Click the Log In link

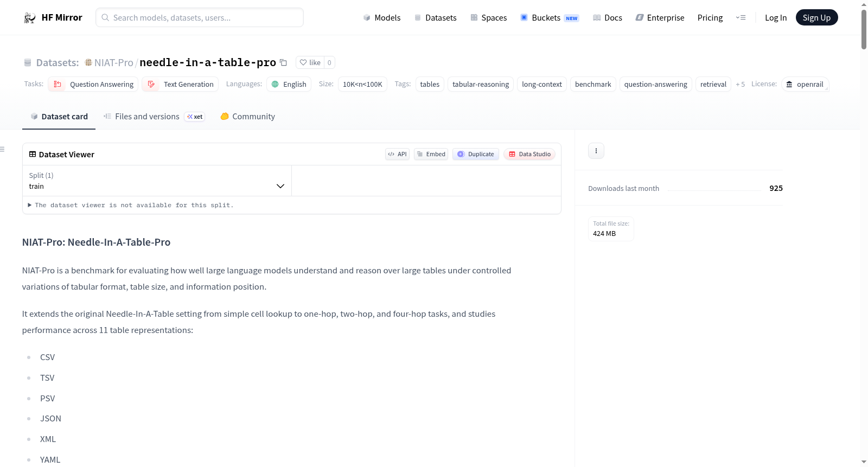[x=776, y=17]
